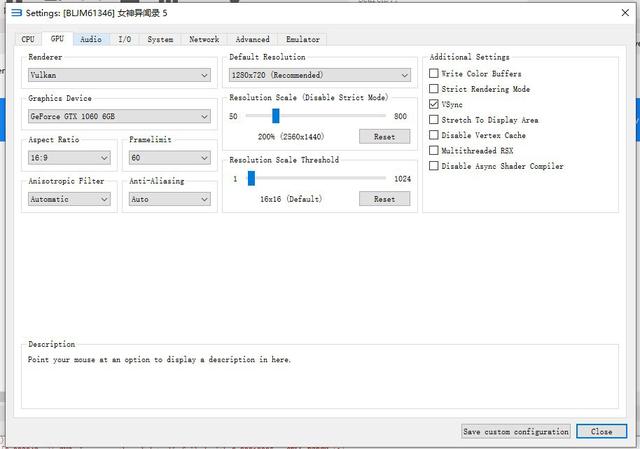Expand the Anti-Aliasing dropdown
640x449 pixels.
(x=170, y=199)
